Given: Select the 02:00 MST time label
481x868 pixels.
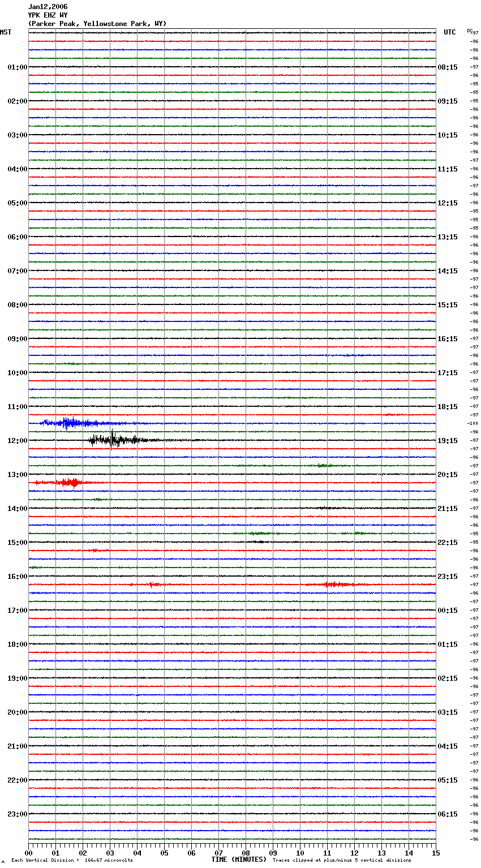Looking at the screenshot, I should (18, 101).
